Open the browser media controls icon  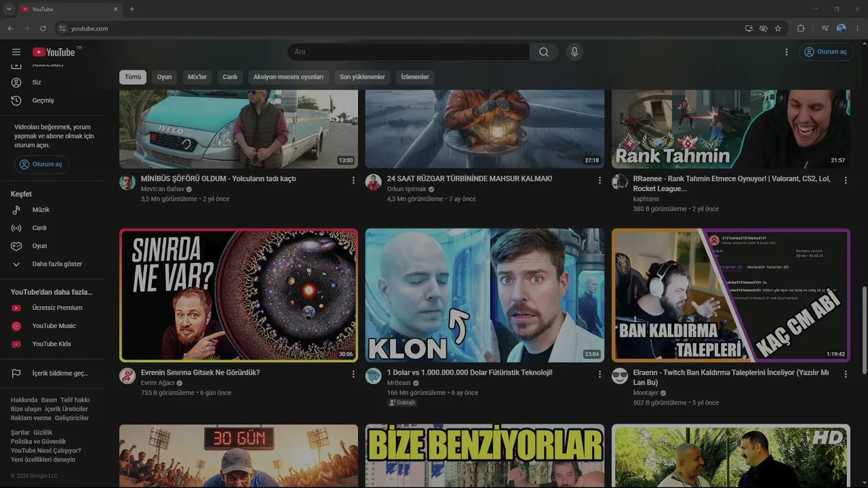click(x=825, y=28)
